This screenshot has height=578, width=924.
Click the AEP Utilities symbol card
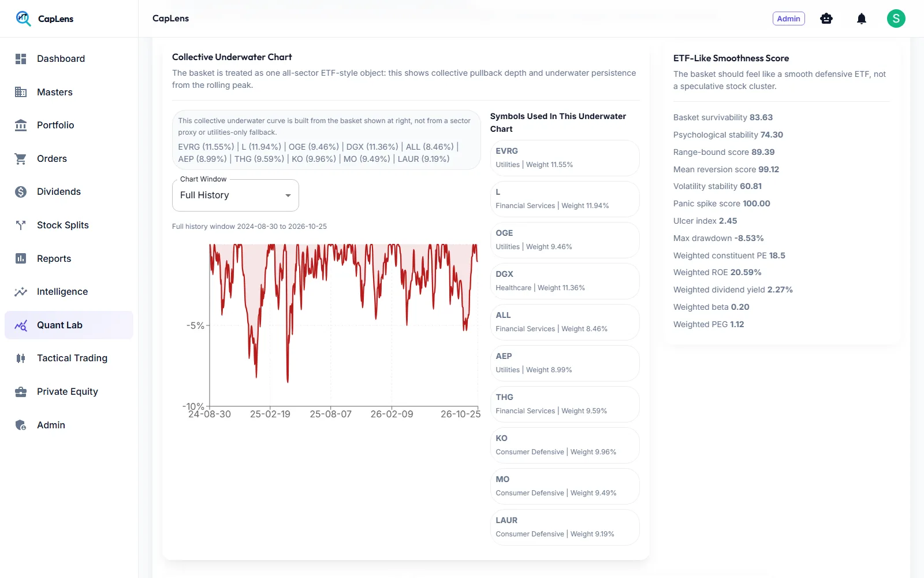tap(565, 363)
